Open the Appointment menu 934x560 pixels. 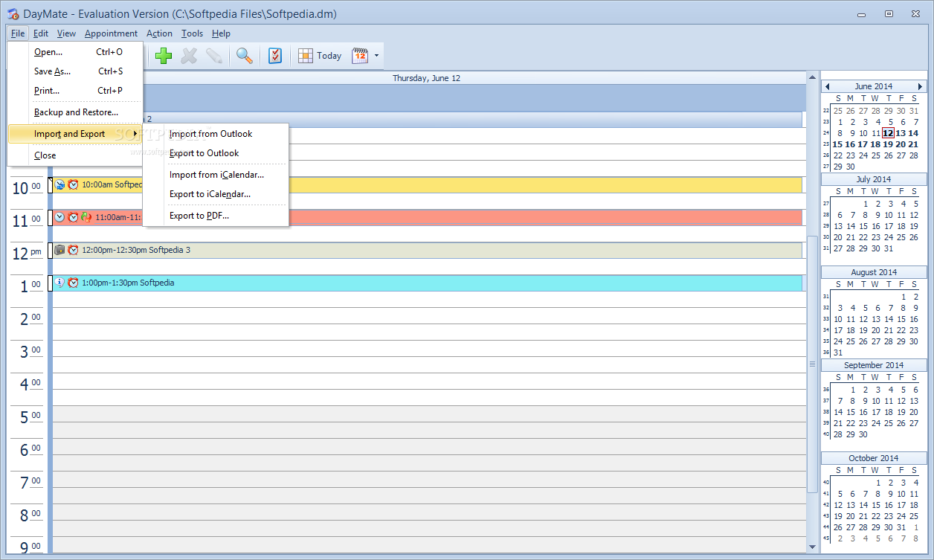[111, 33]
